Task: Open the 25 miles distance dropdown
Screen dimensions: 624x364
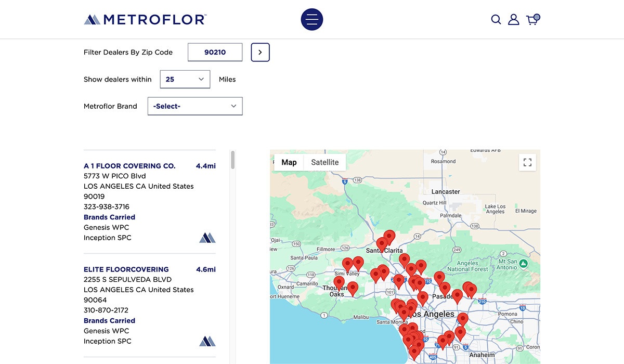Action: coord(185,80)
